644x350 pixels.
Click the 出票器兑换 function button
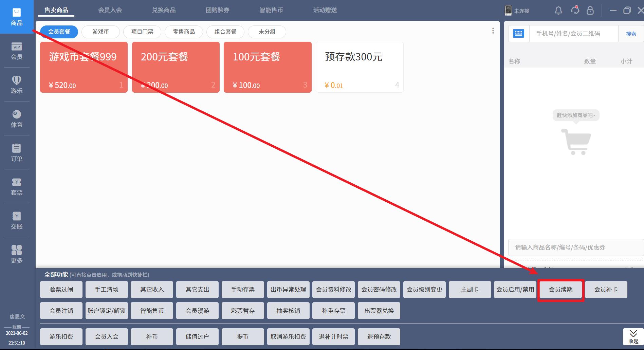(x=379, y=311)
